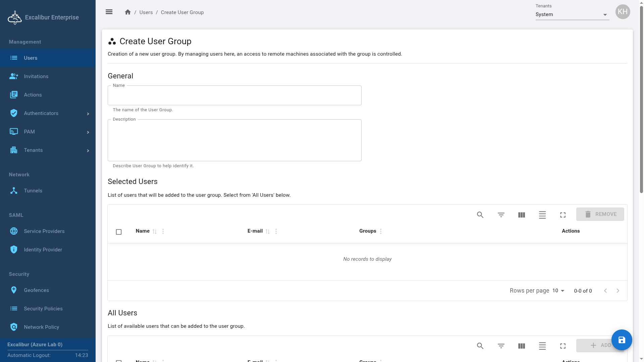Go to home via breadcrumb icon

coord(127,12)
